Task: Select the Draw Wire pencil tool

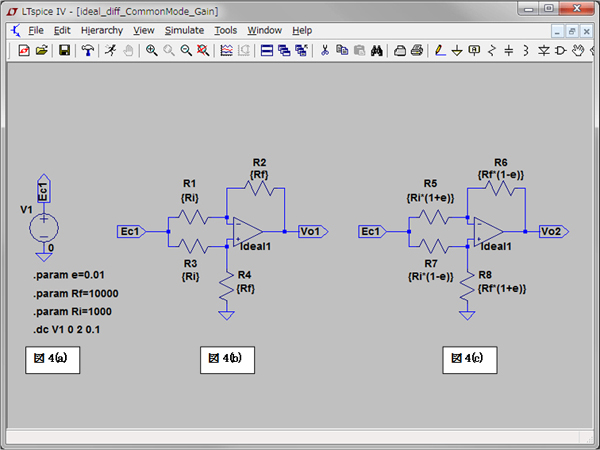Action: (x=440, y=50)
